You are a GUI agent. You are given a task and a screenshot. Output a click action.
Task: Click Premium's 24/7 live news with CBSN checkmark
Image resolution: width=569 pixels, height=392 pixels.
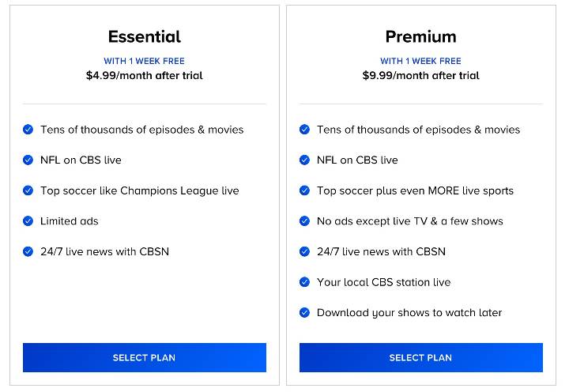(304, 251)
